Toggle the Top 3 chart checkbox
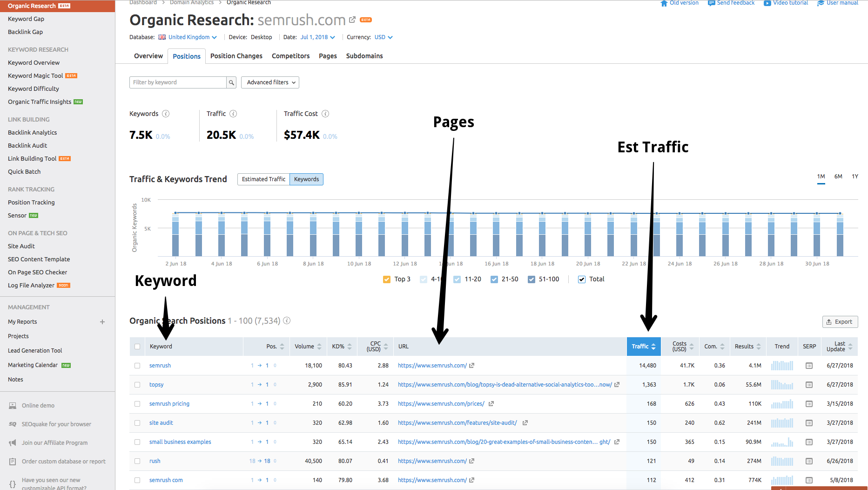 pos(387,279)
